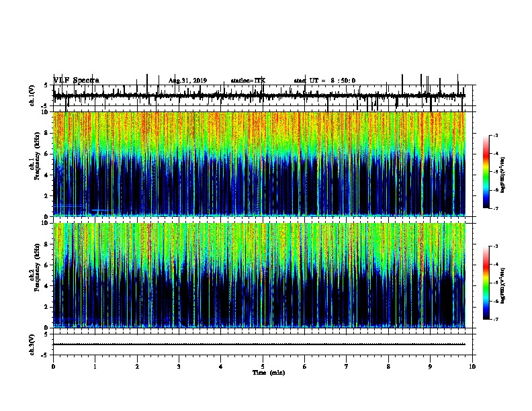Viewport: 532px width, 411px height.
Task: Click ch.2 frequency tick label "2"
Action: pyautogui.click(x=47, y=307)
